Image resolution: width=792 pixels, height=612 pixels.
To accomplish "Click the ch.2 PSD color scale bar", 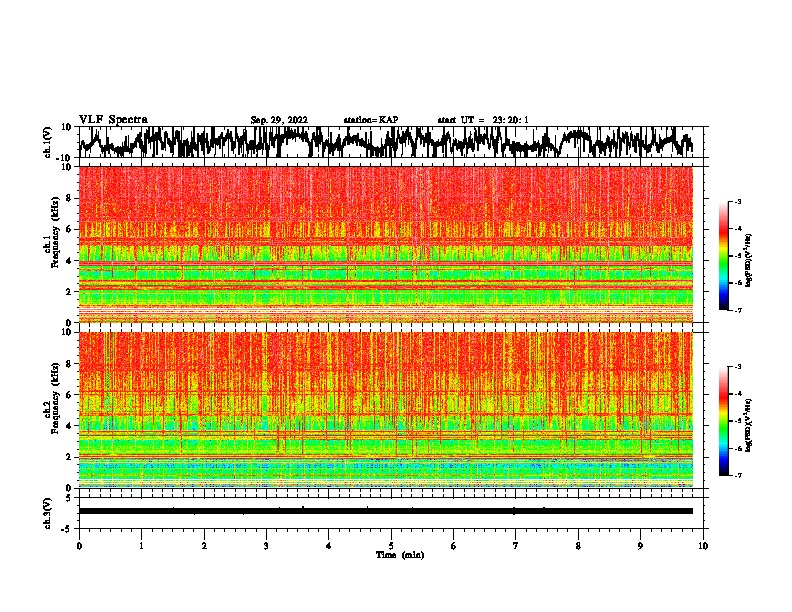I will click(723, 421).
